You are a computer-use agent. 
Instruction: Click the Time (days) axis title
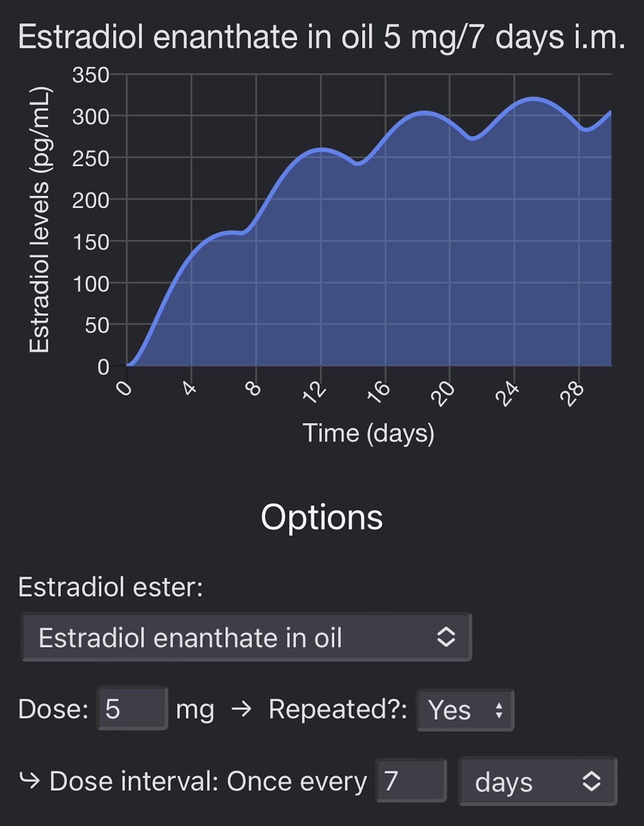click(368, 433)
